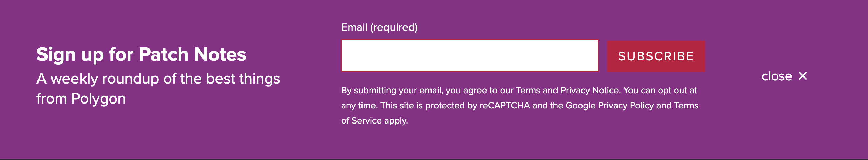Click the word "reCAPTCHA" in the disclaimer
Image resolution: width=868 pixels, height=160 pixels.
click(504, 106)
